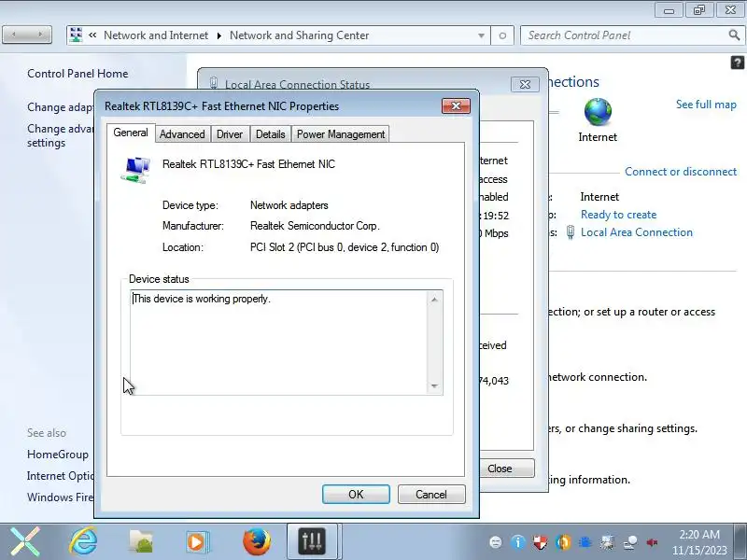
Task: Launch Internet Explorer from taskbar
Action: [x=83, y=542]
